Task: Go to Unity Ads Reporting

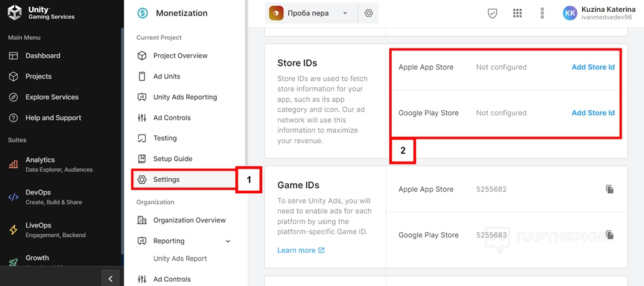Action: (x=185, y=97)
